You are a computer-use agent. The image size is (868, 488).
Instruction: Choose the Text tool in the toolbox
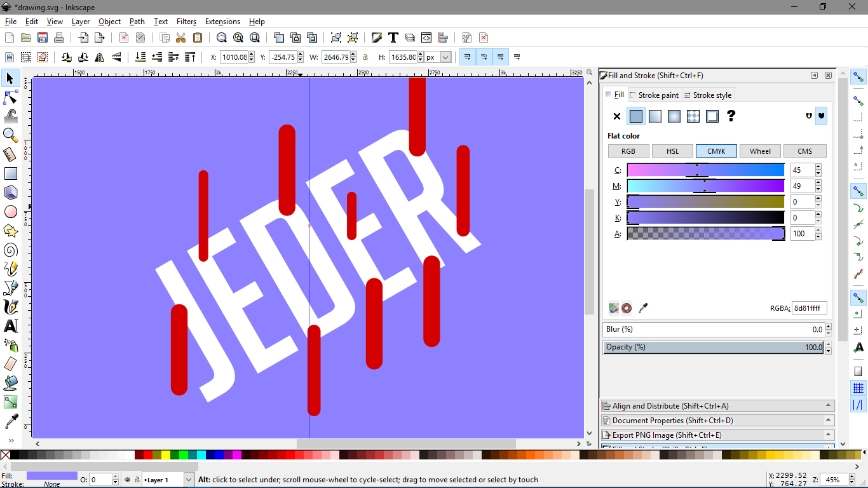click(10, 326)
